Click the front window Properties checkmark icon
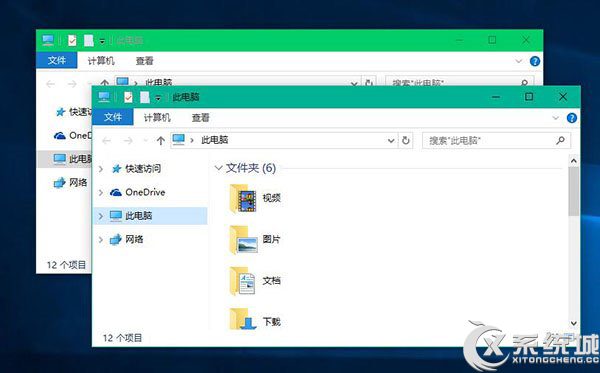 128,97
